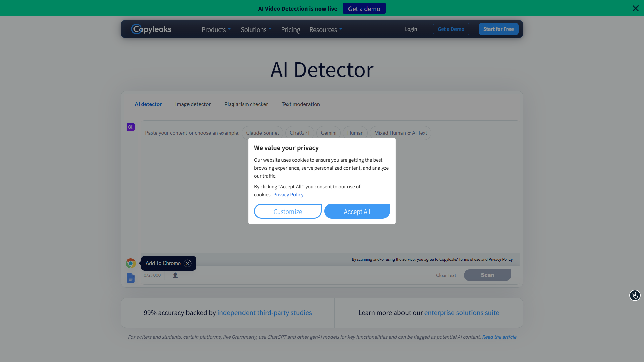Click Clear Text
The width and height of the screenshot is (644, 362).
click(446, 275)
